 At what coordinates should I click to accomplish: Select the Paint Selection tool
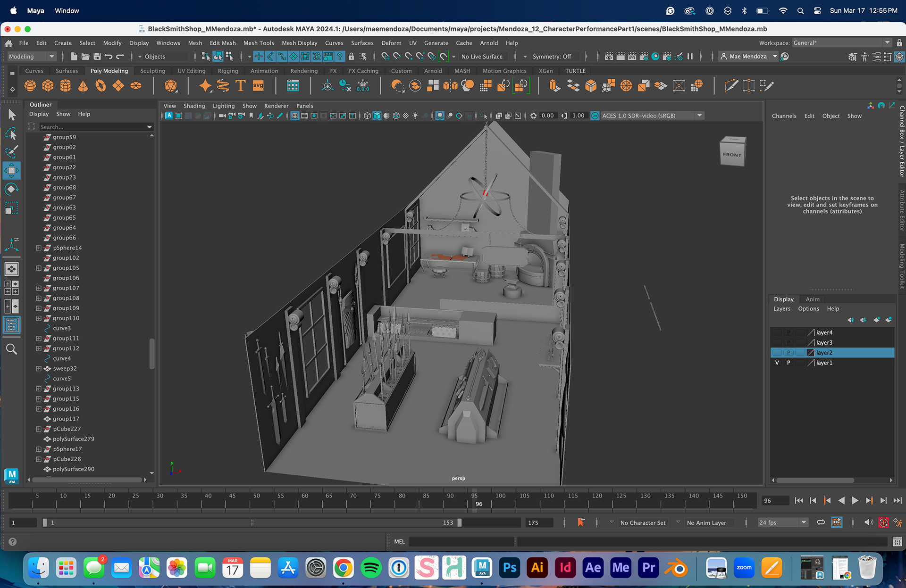pos(11,152)
